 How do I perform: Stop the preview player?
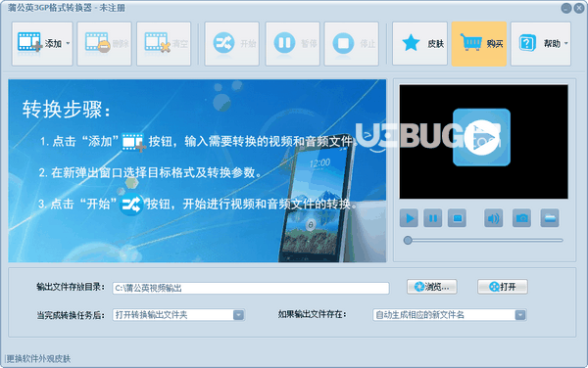[457, 218]
